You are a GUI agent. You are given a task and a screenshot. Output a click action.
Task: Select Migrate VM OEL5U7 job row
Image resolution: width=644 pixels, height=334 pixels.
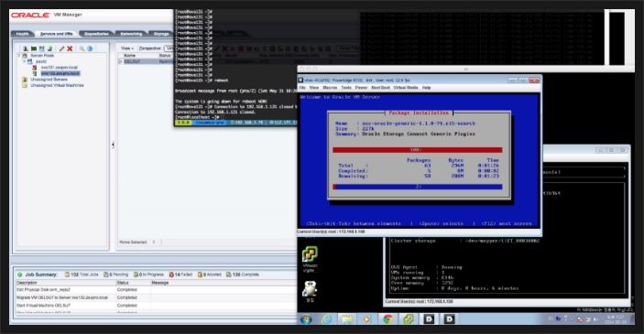[155, 297]
